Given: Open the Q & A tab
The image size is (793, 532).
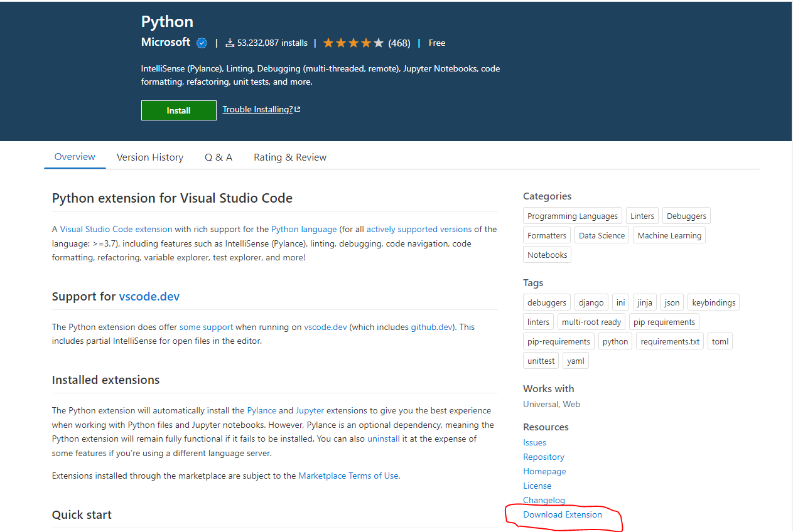Looking at the screenshot, I should tap(218, 157).
